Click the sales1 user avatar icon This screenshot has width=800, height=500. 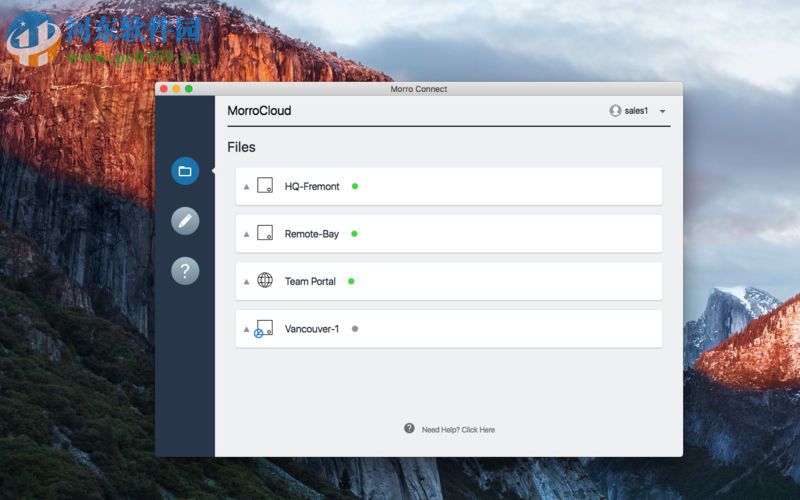(x=615, y=111)
